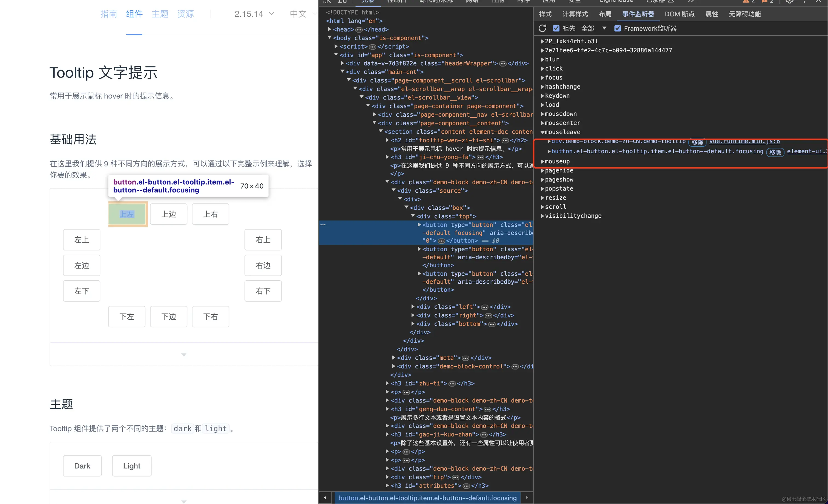Image resolution: width=828 pixels, height=504 pixels.
Task: Open the 指南 navigation link
Action: tap(108, 14)
